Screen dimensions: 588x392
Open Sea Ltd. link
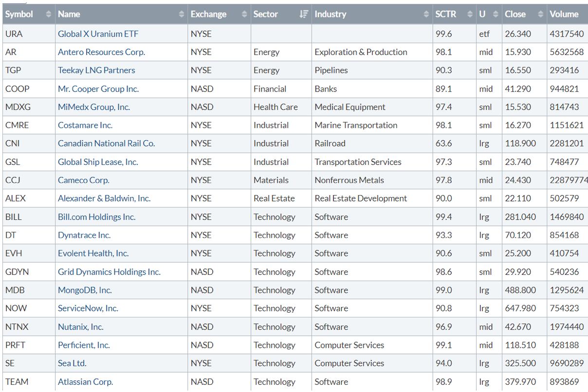click(72, 363)
